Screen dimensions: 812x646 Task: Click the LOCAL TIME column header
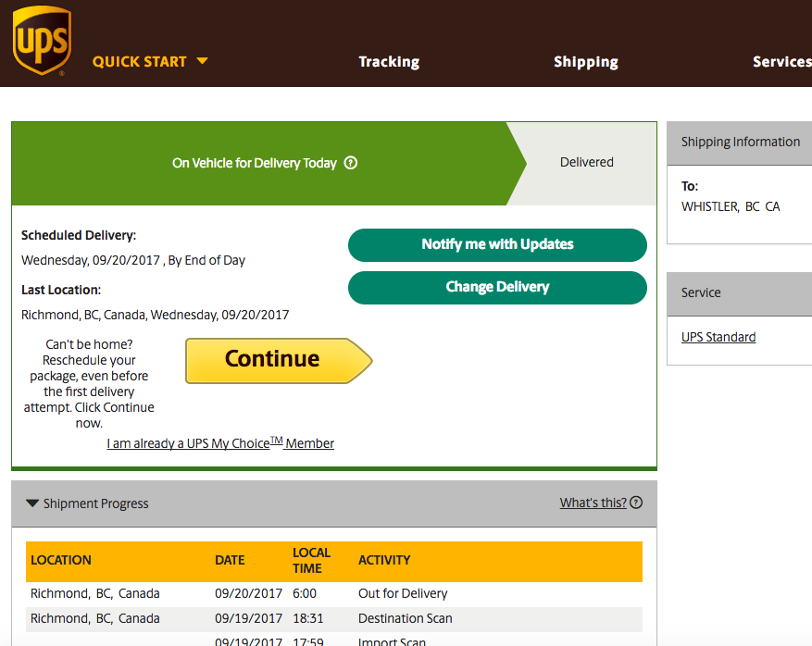click(x=311, y=561)
